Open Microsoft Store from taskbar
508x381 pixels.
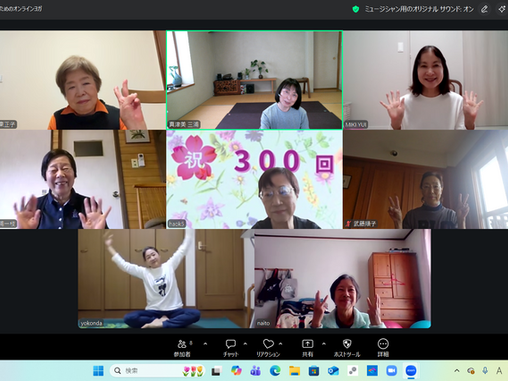[314, 371]
